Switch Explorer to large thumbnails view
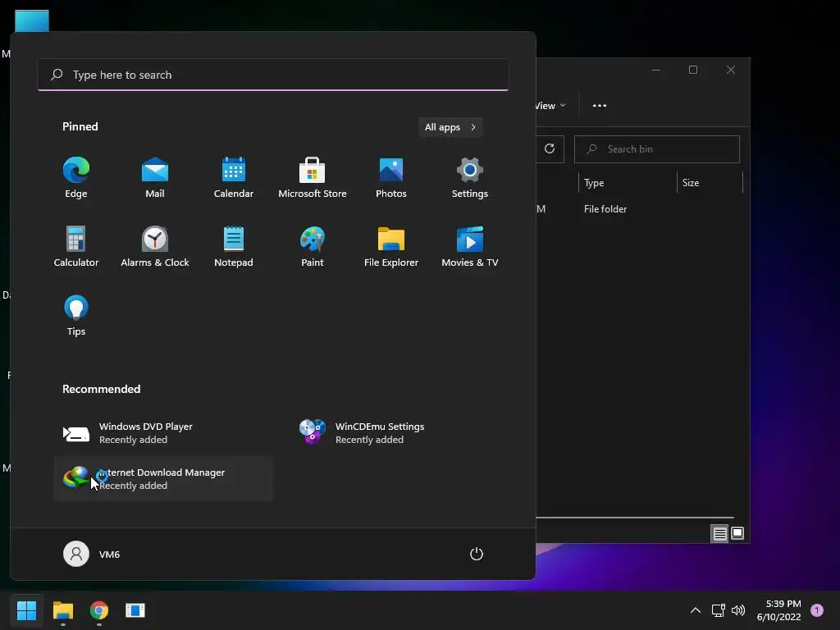The height and width of the screenshot is (630, 840). click(737, 533)
